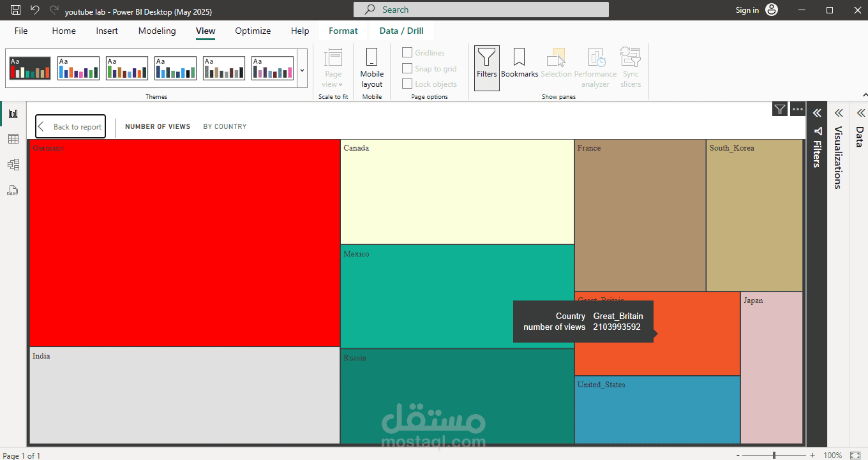Apply the fifth theme thumbnail
The width and height of the screenshot is (868, 460).
(224, 68)
